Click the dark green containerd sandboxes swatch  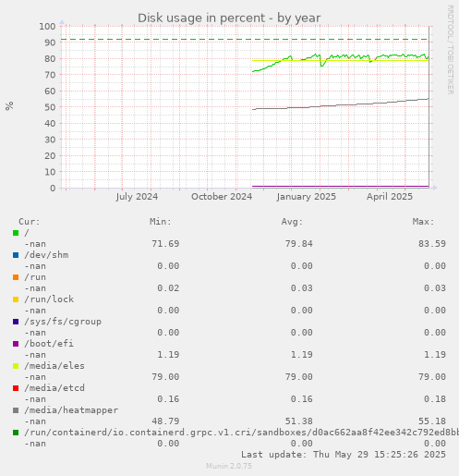pos(16,433)
